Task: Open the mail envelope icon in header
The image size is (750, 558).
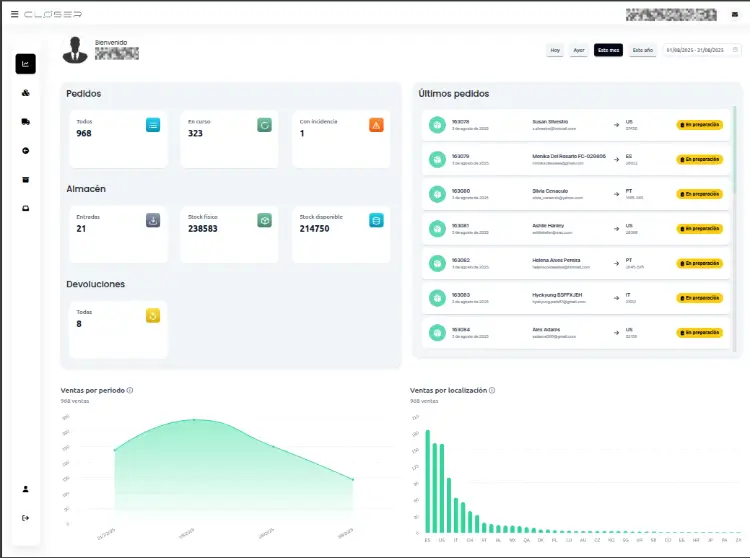Action: [736, 14]
